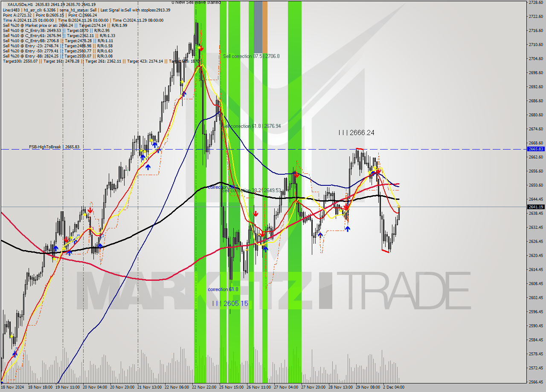This screenshot has width=546, height=392.
Task: Click the '20 Nov 04:00' time axis label
Action: point(96,387)
